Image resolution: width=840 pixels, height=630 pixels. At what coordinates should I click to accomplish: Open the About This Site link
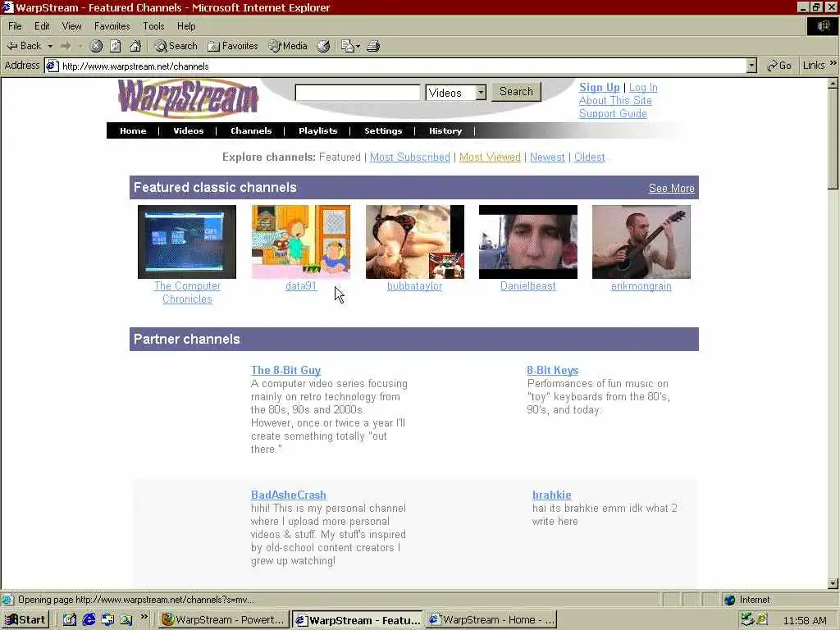tap(615, 100)
